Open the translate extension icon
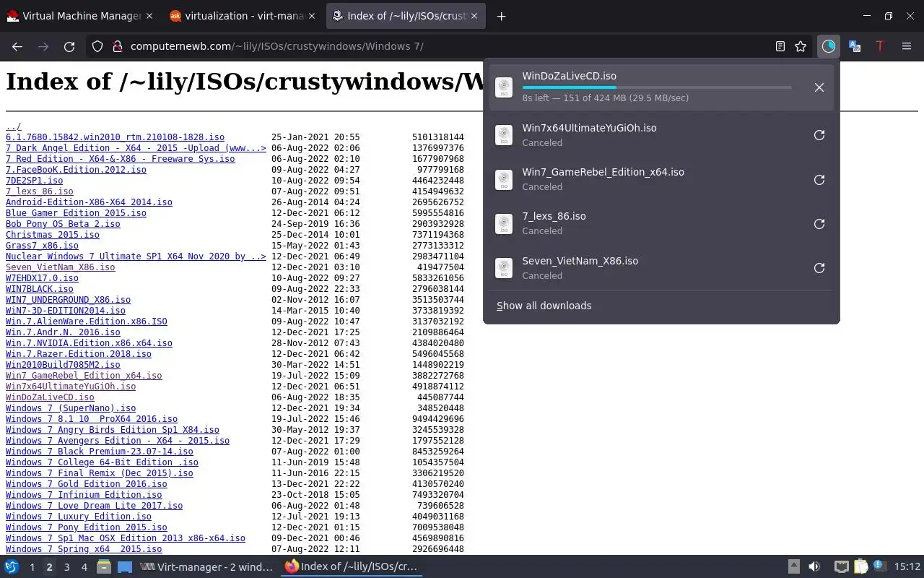This screenshot has width=924, height=578. pos(855,46)
